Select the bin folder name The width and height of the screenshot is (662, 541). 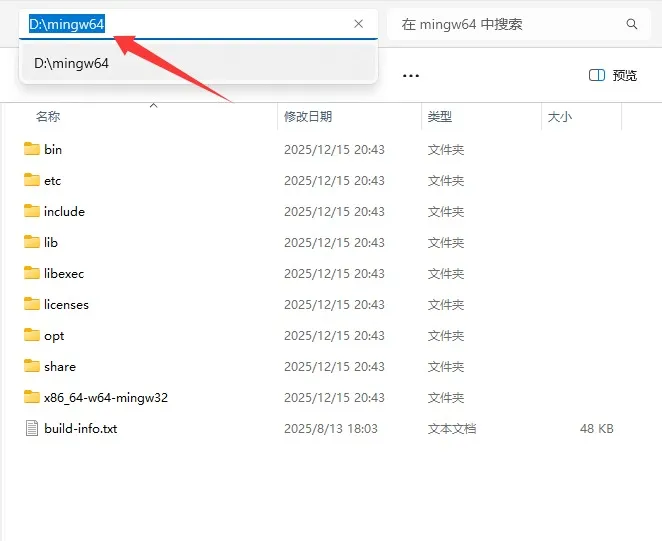click(x=53, y=150)
